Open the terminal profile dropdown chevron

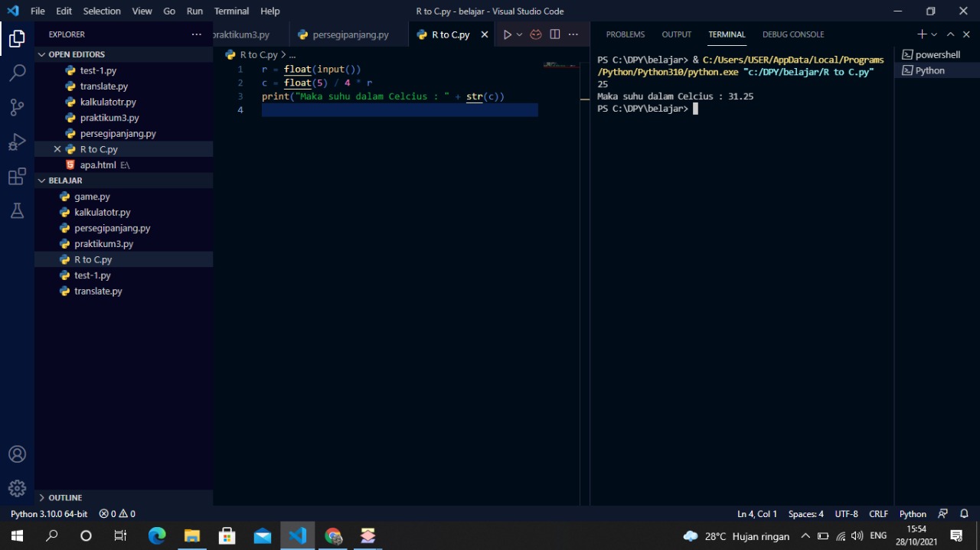tap(933, 34)
